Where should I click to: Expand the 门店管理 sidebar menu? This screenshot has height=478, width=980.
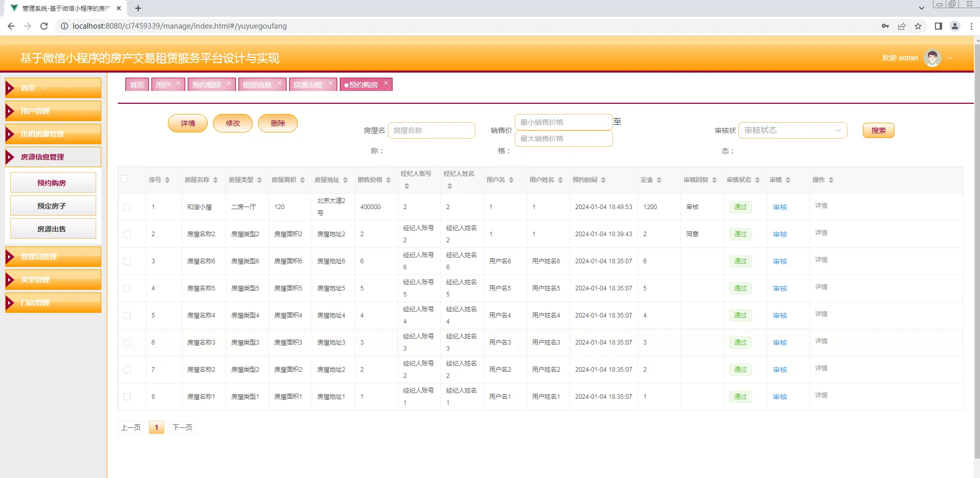click(x=53, y=303)
